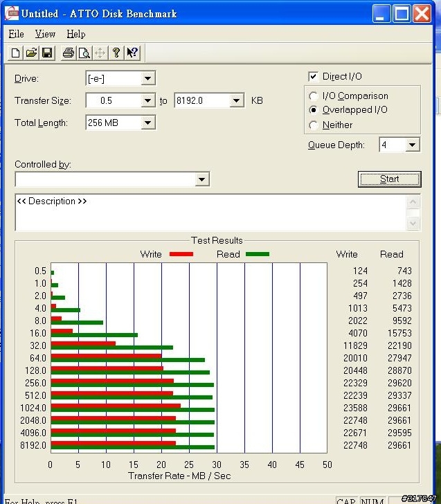The width and height of the screenshot is (441, 504).
Task: Click the move crosshair toolbar icon
Action: 100,53
